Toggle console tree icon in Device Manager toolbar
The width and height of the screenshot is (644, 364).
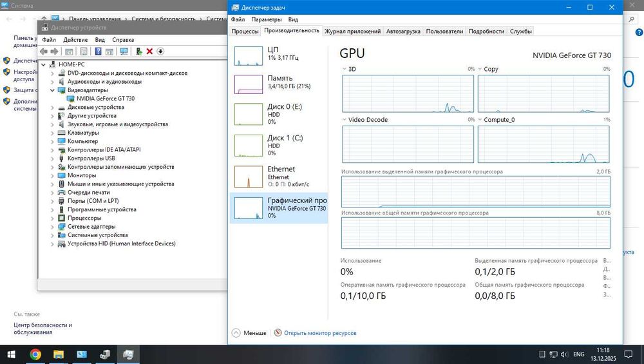pos(69,52)
